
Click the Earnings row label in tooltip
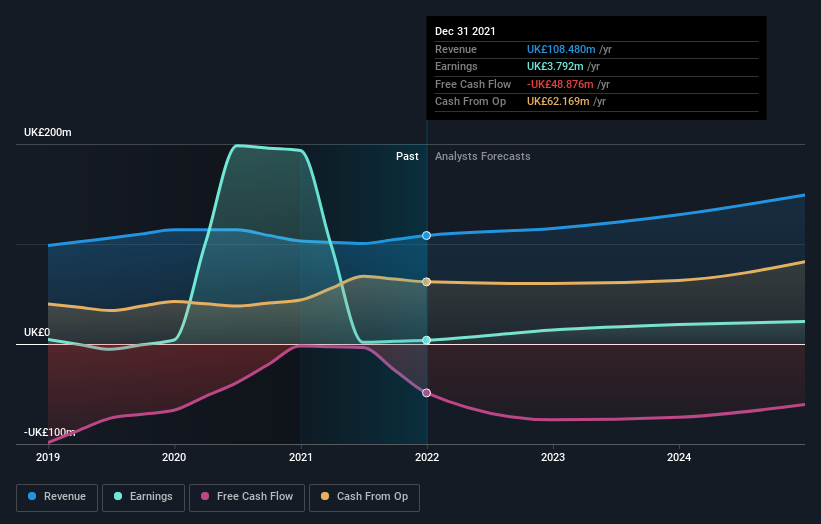(x=456, y=66)
